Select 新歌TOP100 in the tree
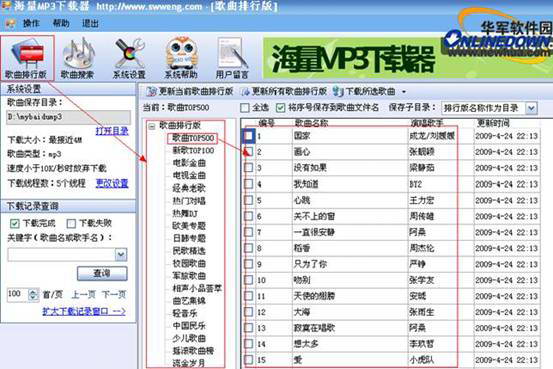 (x=193, y=151)
